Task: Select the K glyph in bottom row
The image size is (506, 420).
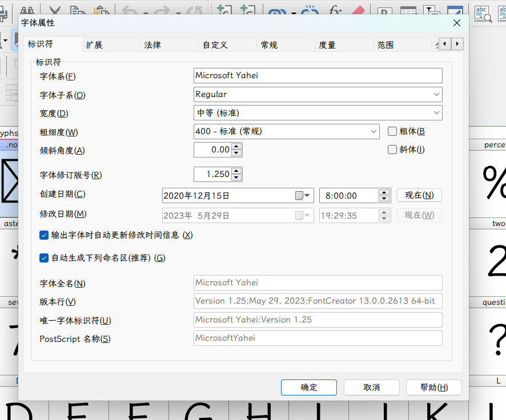Action: 439,410
